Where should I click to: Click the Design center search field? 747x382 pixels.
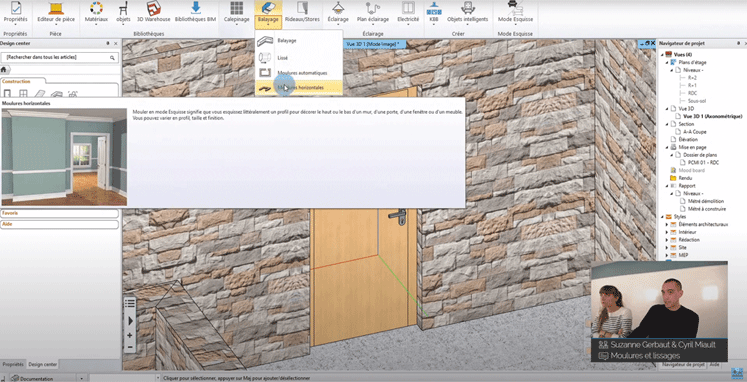59,57
